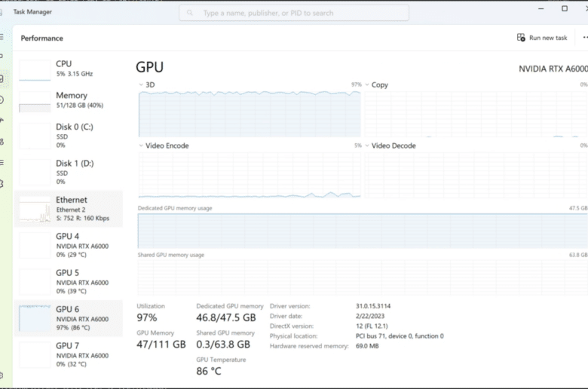Image resolution: width=588 pixels, height=389 pixels.
Task: Open the App history clock icon
Action: (x=2, y=100)
